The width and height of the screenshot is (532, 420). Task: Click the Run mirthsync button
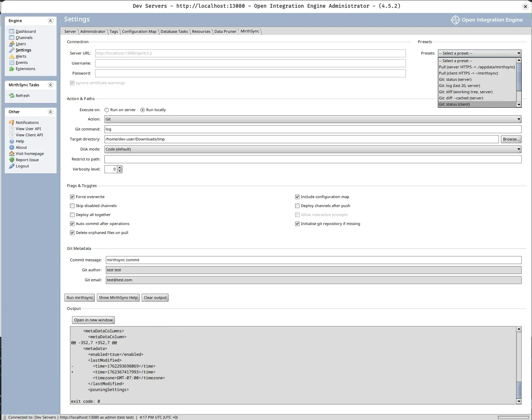[79, 297]
